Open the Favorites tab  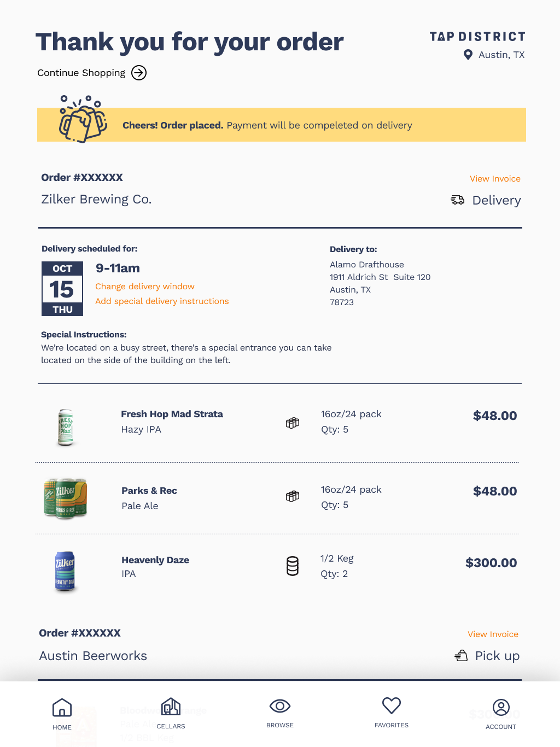392,713
